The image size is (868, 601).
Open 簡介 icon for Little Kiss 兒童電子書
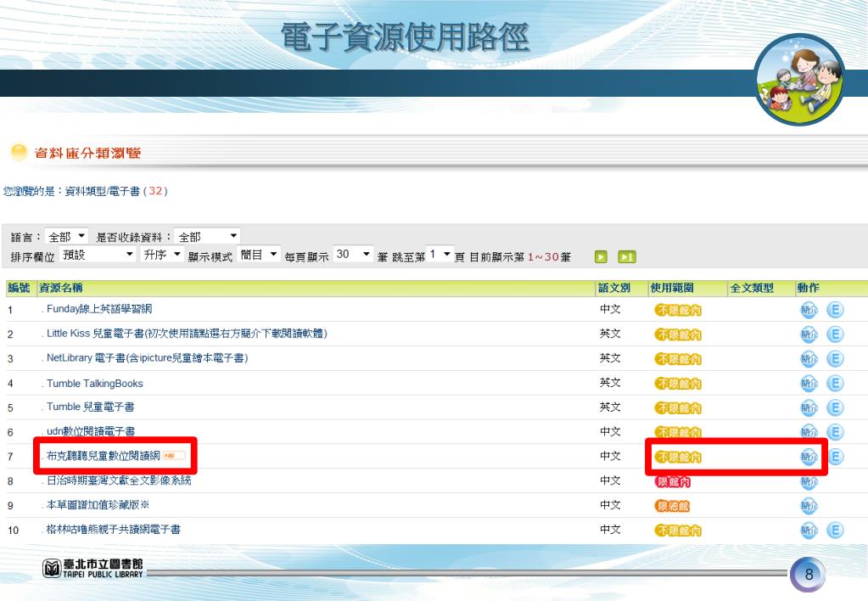[809, 334]
